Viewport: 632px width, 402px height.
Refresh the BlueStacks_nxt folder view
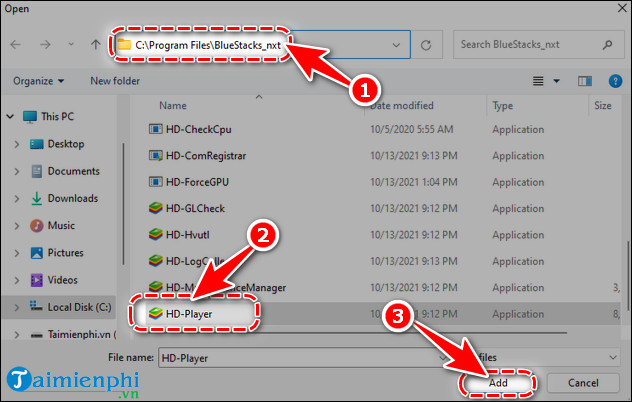pyautogui.click(x=426, y=45)
